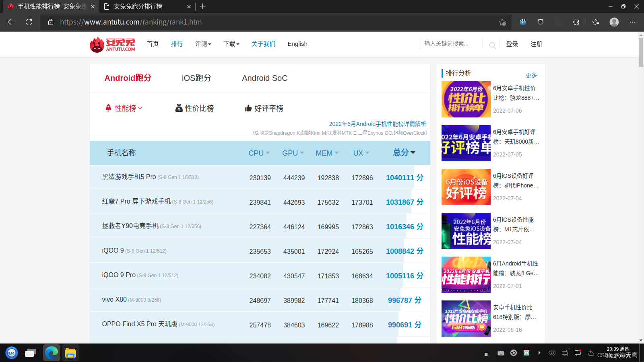Select 黑鲨游戏手机5 Pro row name

(129, 177)
